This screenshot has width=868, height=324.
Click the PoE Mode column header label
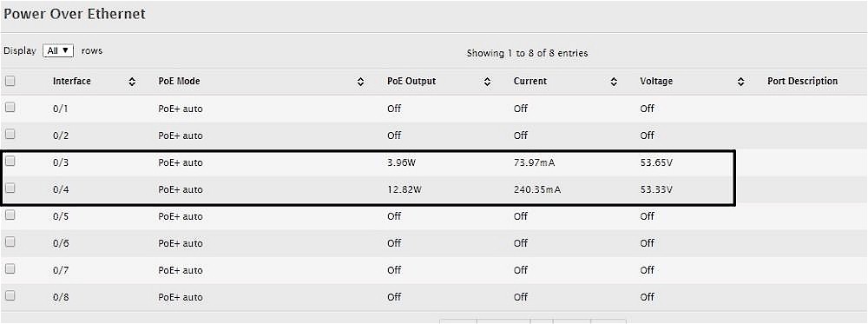pyautogui.click(x=179, y=82)
